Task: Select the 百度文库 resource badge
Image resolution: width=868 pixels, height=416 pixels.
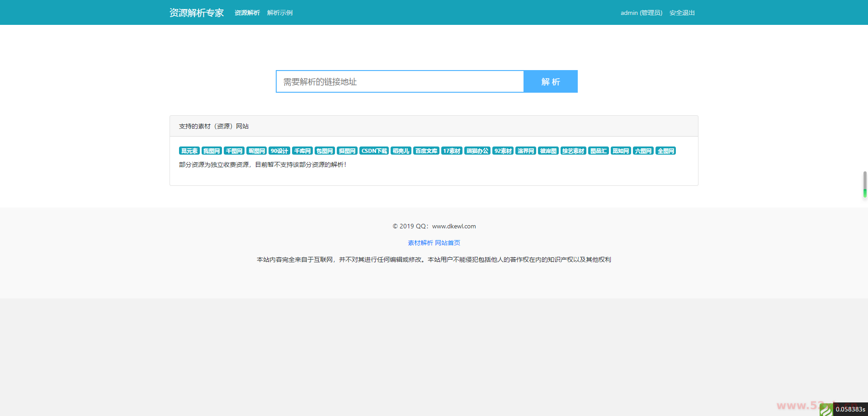Action: pos(426,151)
